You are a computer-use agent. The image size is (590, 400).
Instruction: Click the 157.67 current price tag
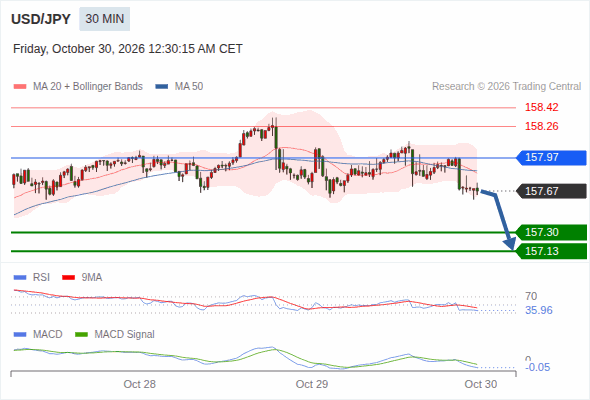[x=551, y=191]
